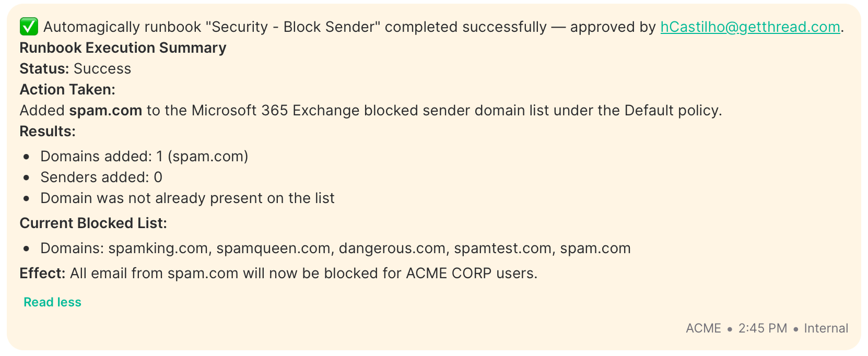Click the green checkmark success icon
The height and width of the screenshot is (356, 868).
click(x=29, y=27)
